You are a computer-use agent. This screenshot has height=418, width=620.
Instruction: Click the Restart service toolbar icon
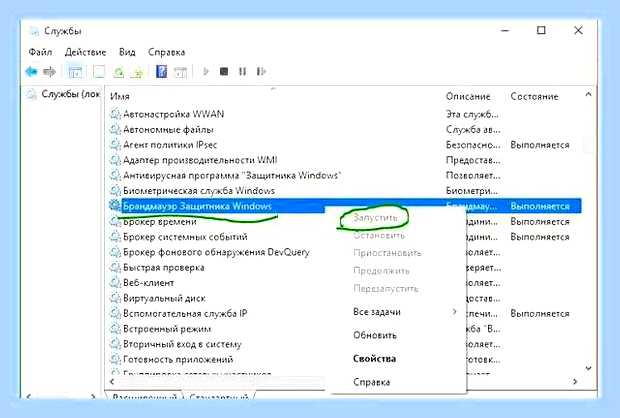(261, 72)
